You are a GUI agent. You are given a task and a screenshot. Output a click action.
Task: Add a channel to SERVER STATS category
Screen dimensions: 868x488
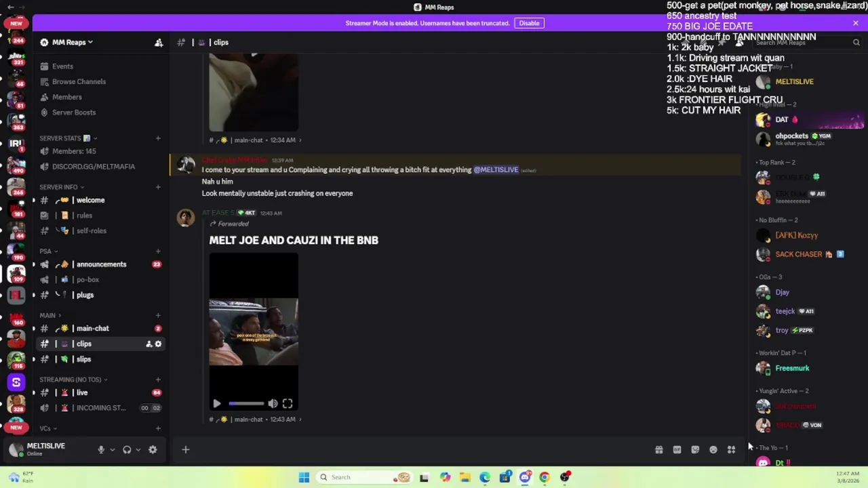(x=158, y=138)
